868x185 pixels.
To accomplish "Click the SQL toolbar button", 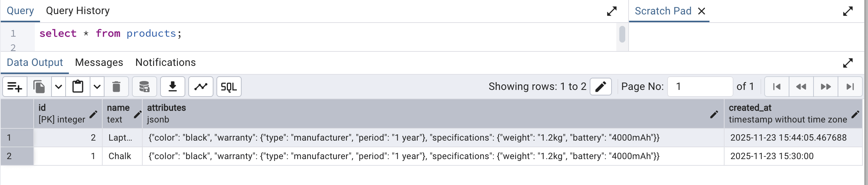I will 229,87.
